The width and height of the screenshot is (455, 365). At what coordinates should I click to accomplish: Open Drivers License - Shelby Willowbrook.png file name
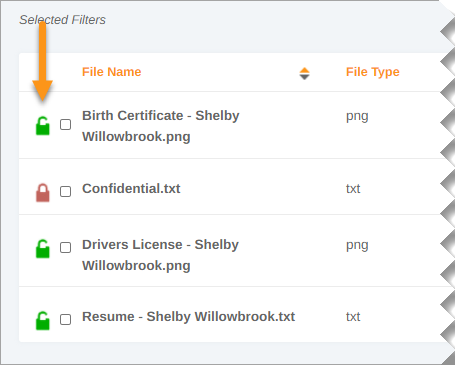(x=160, y=255)
